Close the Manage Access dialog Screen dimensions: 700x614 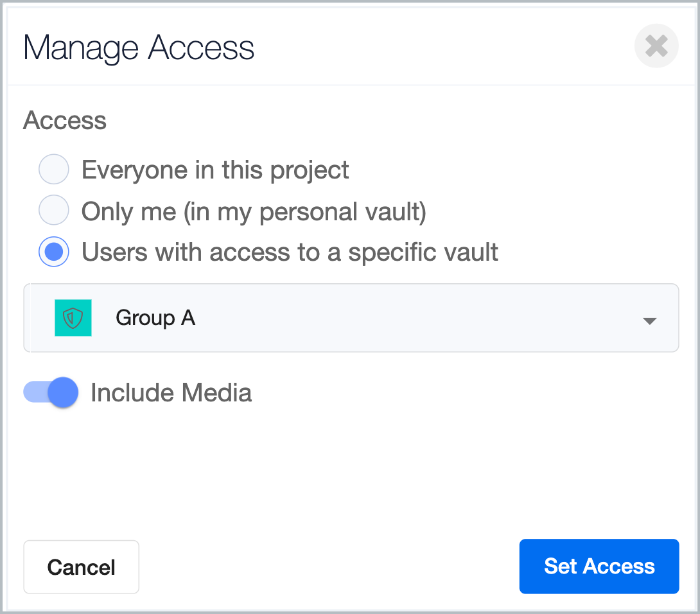point(656,46)
